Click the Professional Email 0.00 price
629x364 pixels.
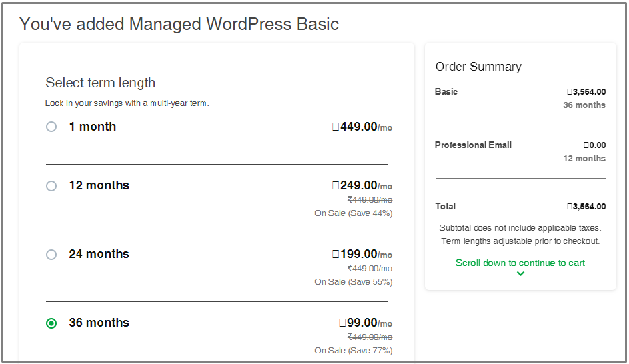click(x=595, y=145)
